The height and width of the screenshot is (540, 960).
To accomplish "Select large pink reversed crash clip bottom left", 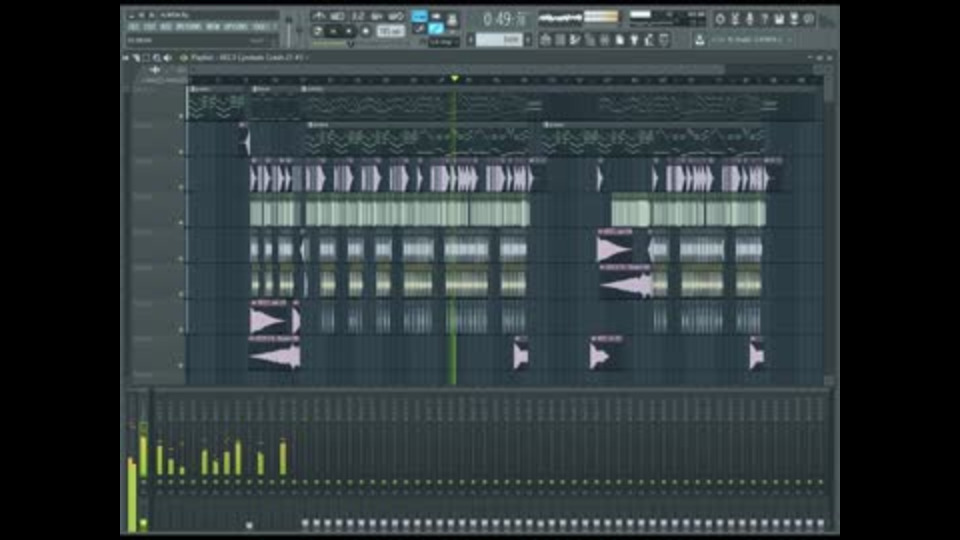I will [x=275, y=353].
